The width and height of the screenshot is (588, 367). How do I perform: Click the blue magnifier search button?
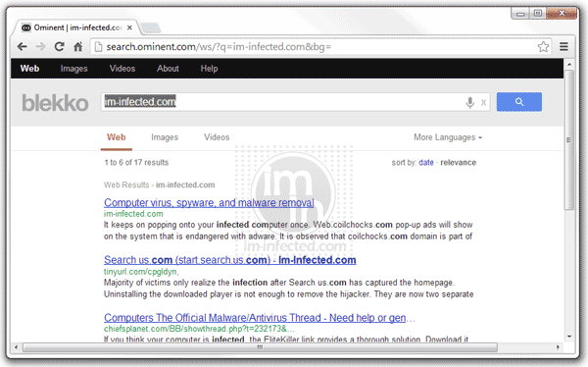point(519,102)
